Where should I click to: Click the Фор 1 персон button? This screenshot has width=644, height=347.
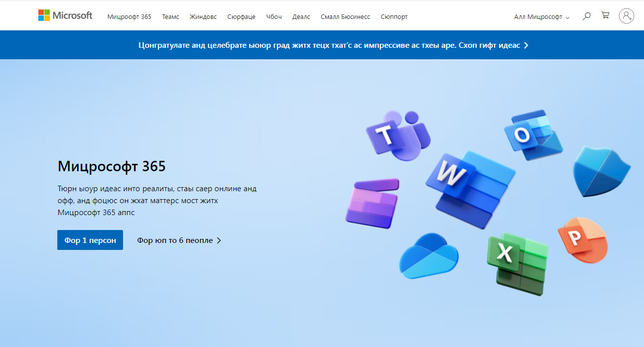pos(90,240)
